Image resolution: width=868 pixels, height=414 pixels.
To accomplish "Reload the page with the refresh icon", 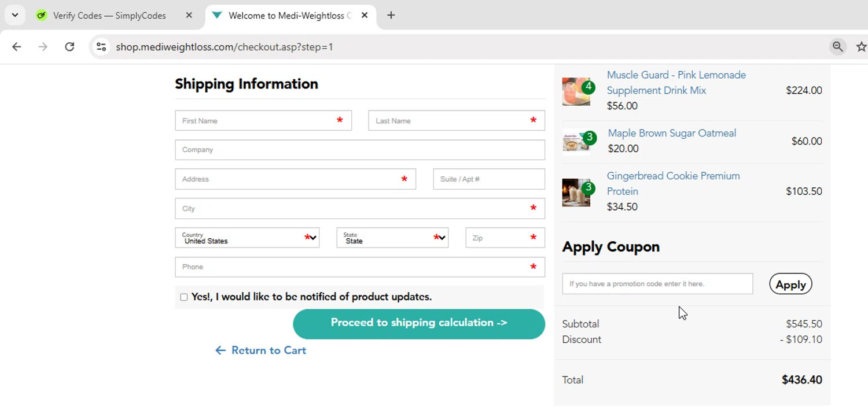I will (69, 47).
